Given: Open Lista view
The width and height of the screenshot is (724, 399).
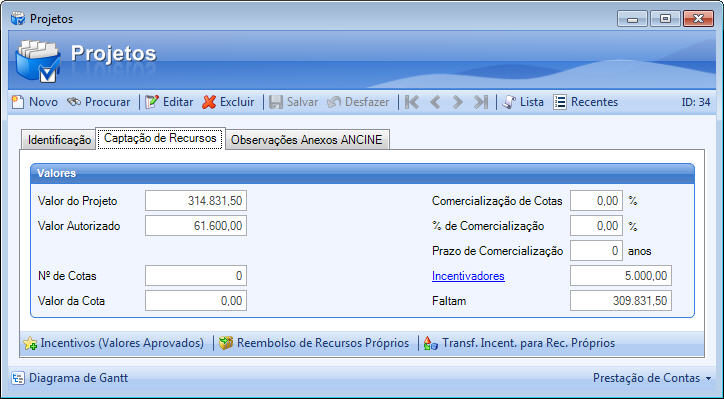Looking at the screenshot, I should pos(523,102).
